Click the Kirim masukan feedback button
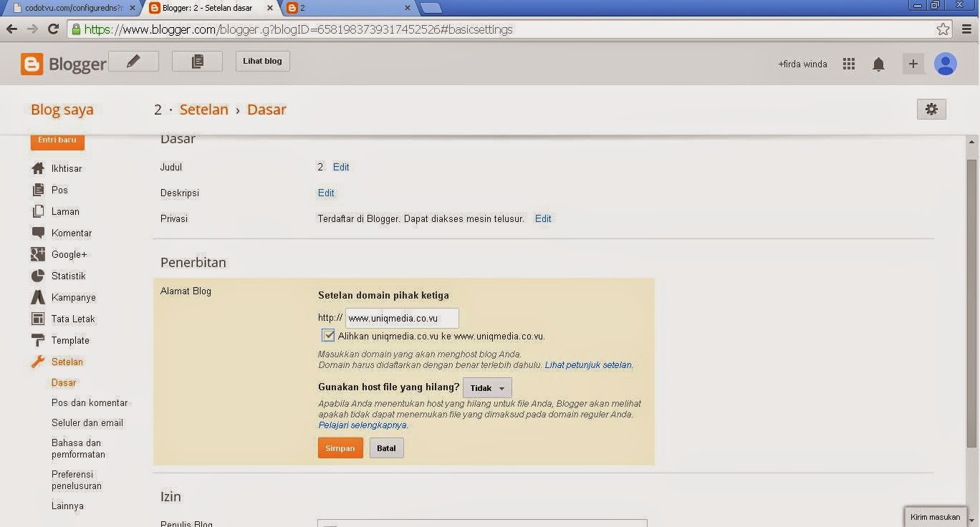Screen dimensions: 980x527 click(935, 516)
